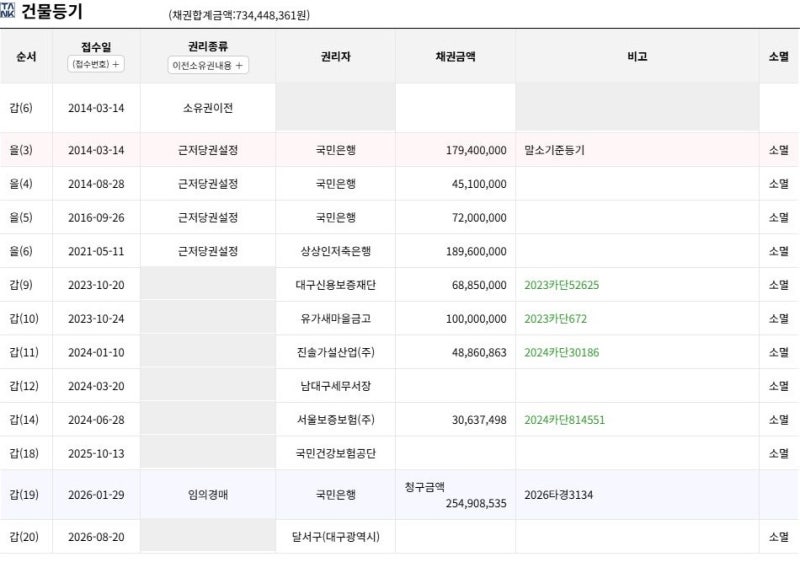
Task: Open case link 2023카단672
Action: (x=555, y=318)
